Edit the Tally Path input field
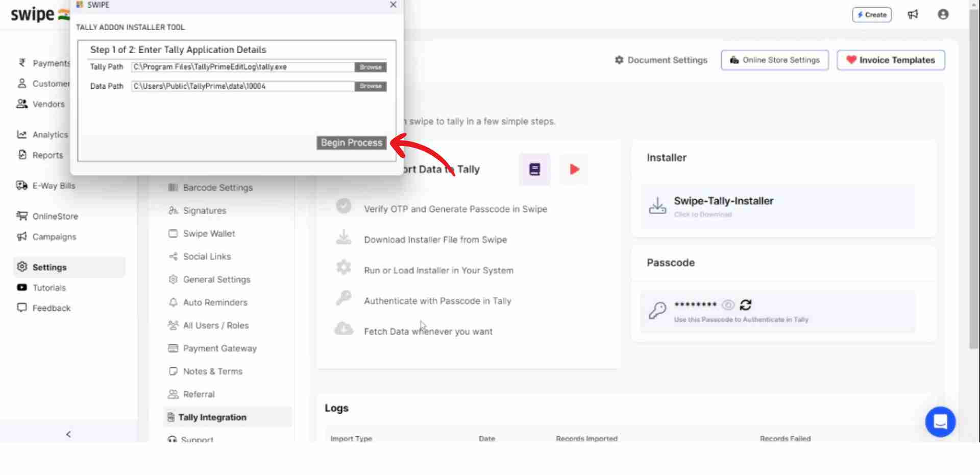 (x=242, y=67)
